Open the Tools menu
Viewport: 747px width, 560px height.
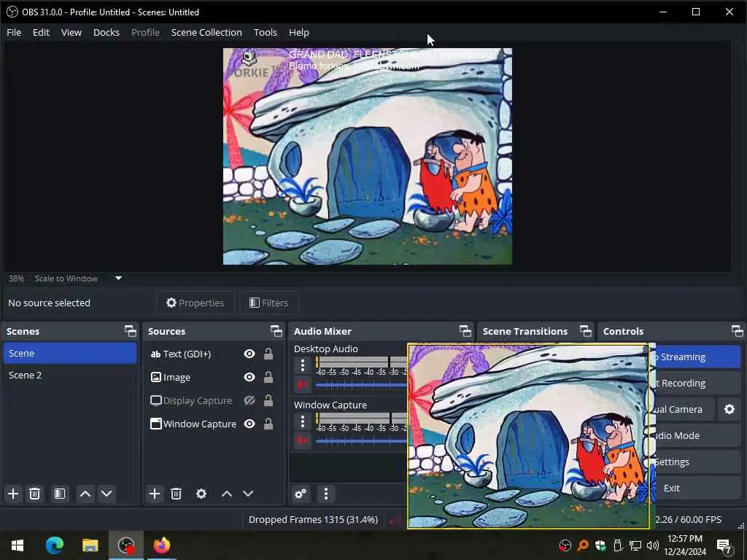coord(265,32)
